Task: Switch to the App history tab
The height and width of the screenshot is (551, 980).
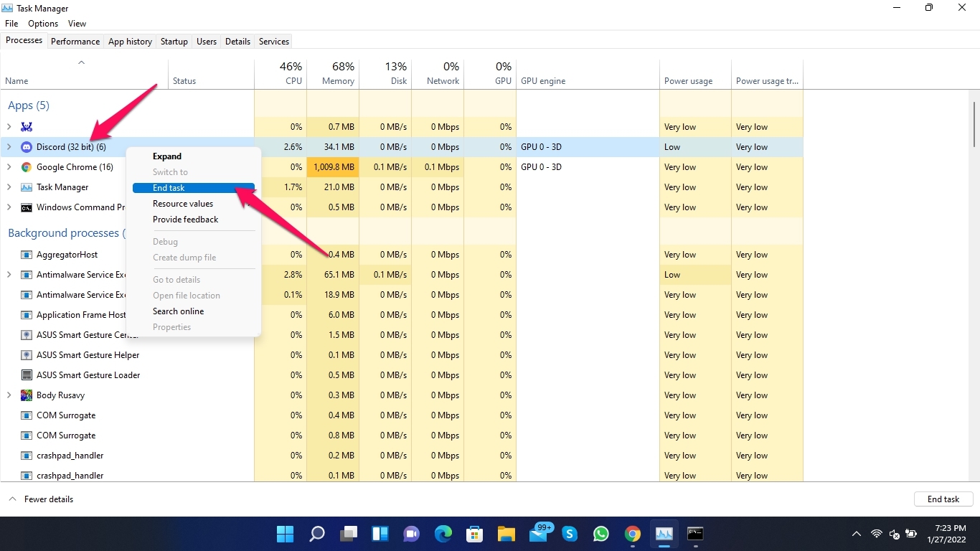Action: (x=130, y=42)
